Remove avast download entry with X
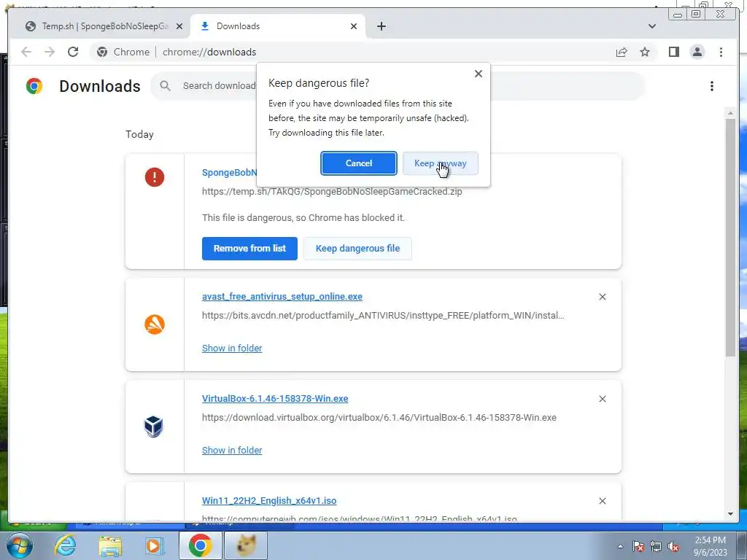Image resolution: width=747 pixels, height=560 pixels. pyautogui.click(x=602, y=297)
